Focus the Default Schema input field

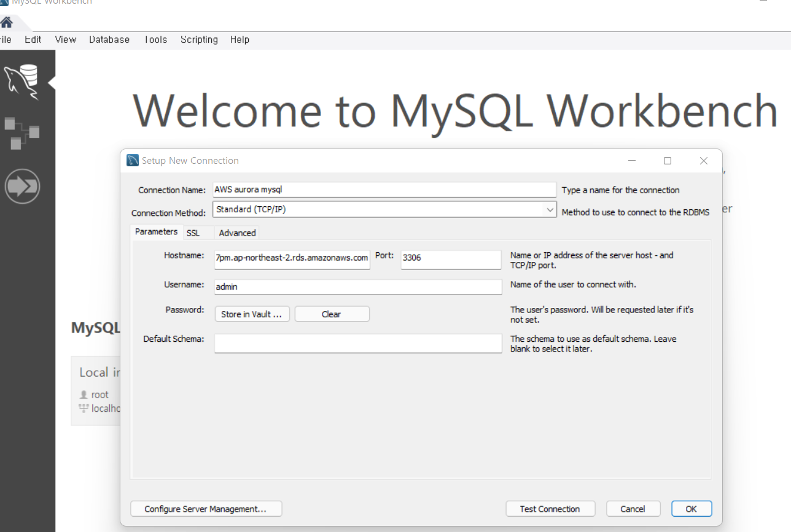(358, 344)
